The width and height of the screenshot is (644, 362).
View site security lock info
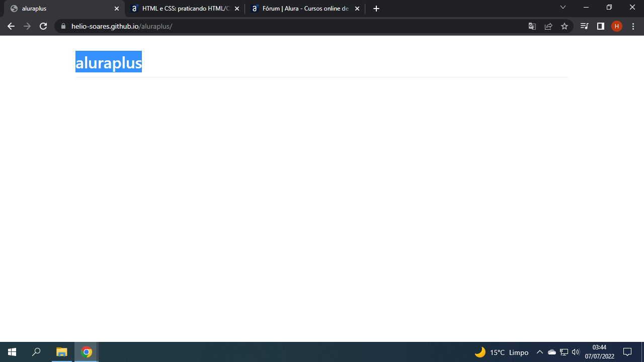point(63,26)
